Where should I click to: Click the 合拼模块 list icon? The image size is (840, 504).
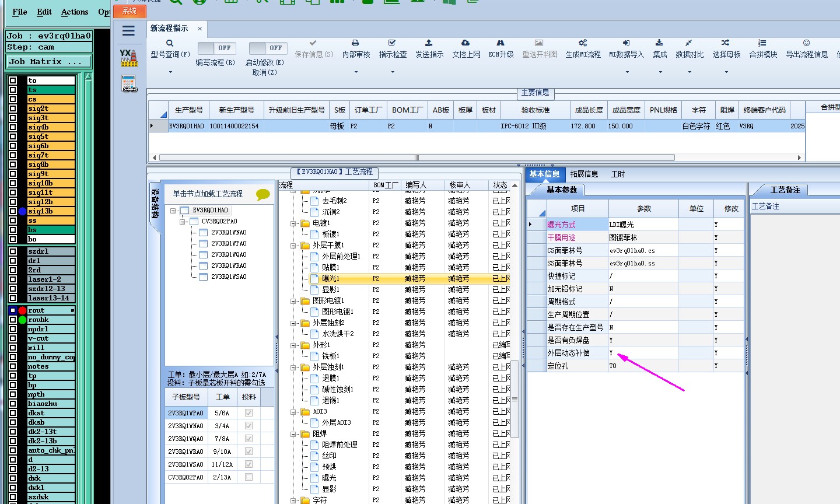click(762, 43)
